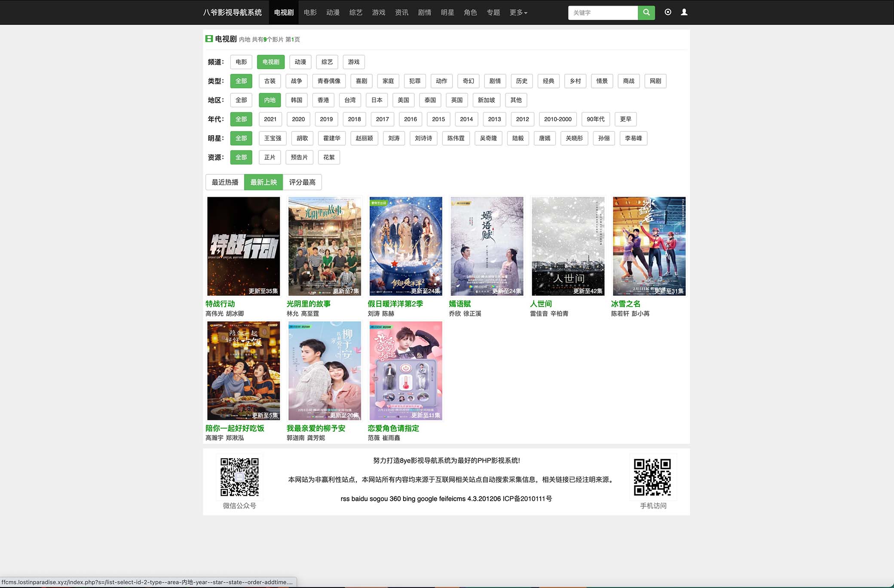894x588 pixels.
Task: Select 预告片 under 资源
Action: click(x=299, y=157)
